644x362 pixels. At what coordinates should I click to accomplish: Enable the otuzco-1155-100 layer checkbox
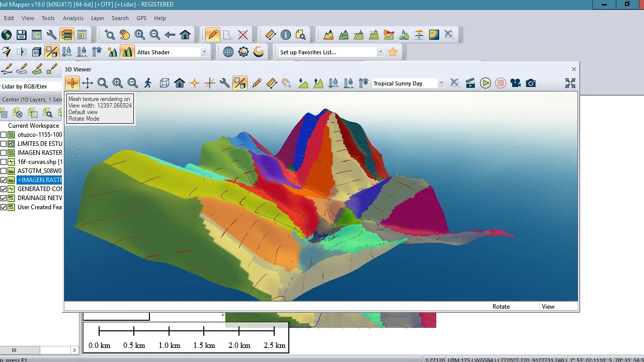click(4, 135)
